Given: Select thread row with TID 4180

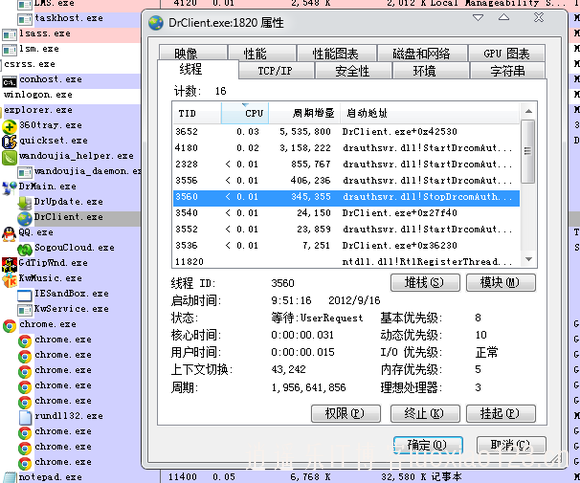Looking at the screenshot, I should 346,148.
